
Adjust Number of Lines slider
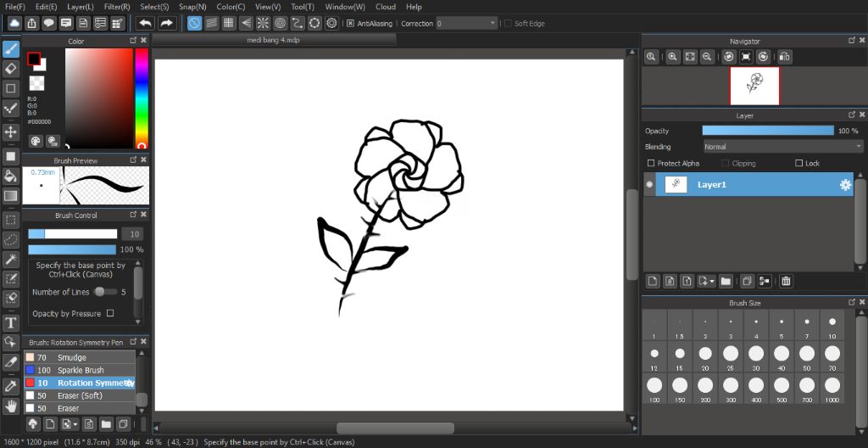click(x=104, y=292)
